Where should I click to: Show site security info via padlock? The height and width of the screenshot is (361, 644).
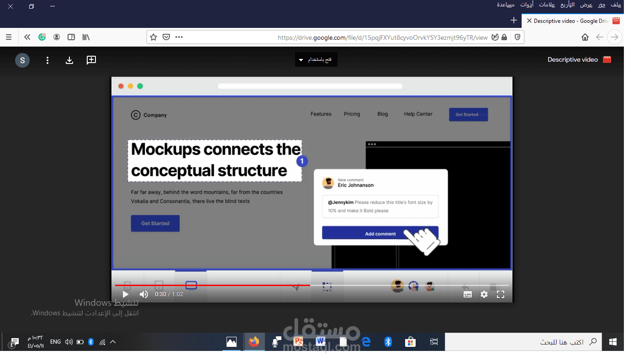[x=504, y=37]
